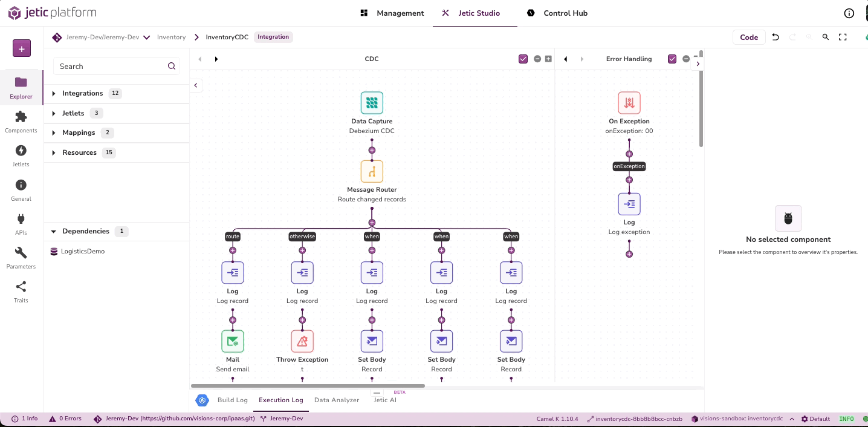Click the Default settings entry in status bar
Screen dimensions: 868x427
(815, 419)
